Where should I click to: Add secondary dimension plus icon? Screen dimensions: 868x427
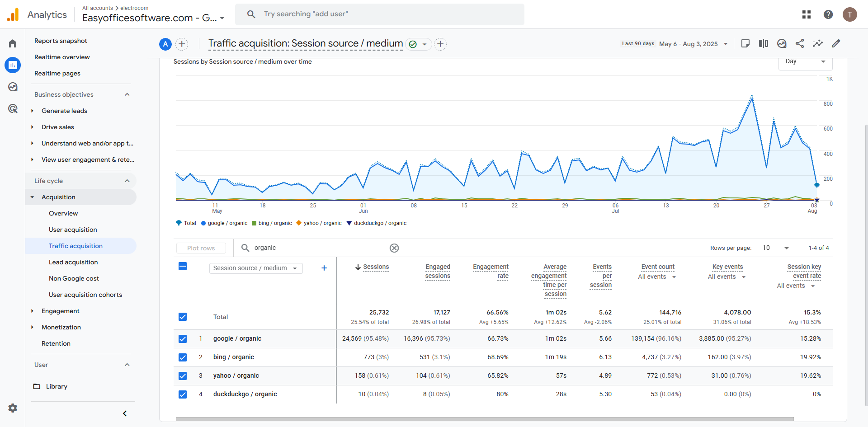pyautogui.click(x=324, y=268)
